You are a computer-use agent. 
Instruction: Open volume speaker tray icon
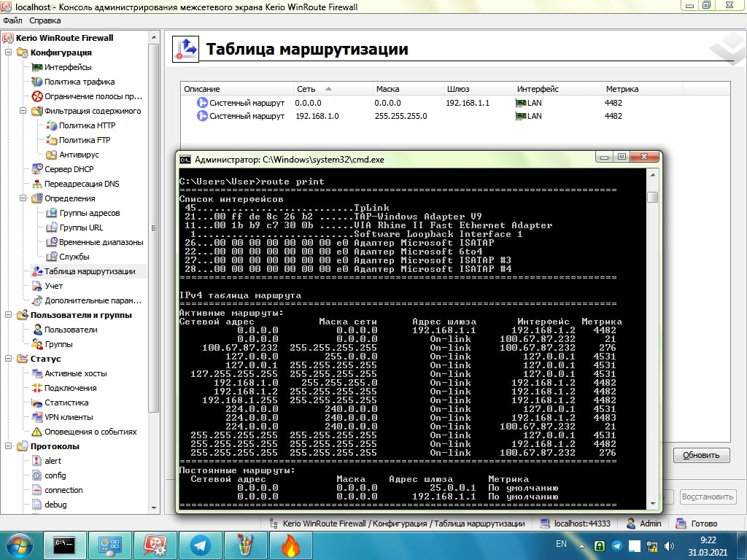669,546
